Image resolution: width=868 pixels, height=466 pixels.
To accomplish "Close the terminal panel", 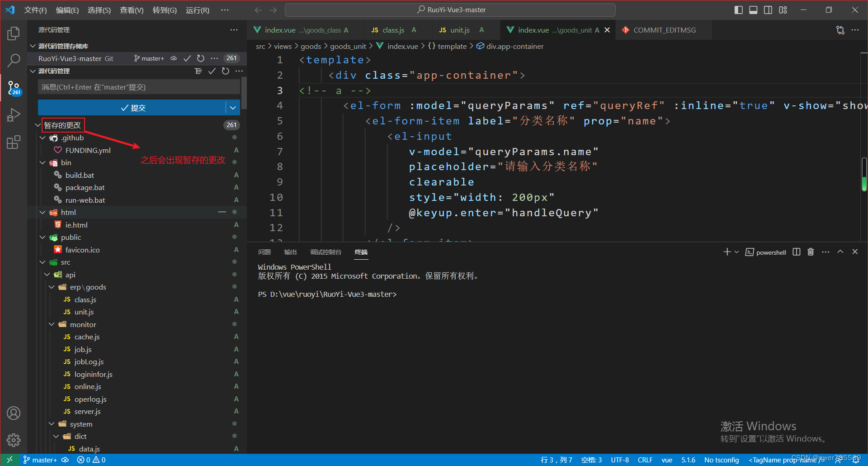I will 855,252.
